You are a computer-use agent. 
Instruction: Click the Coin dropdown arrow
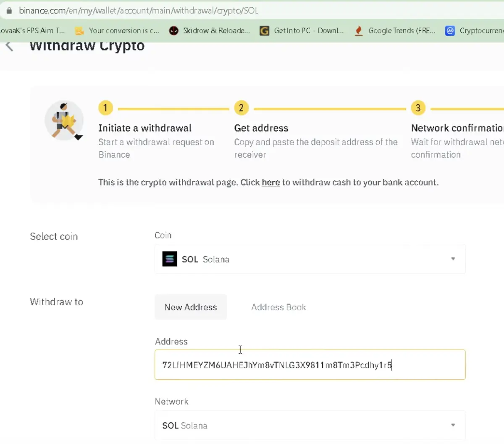click(453, 259)
